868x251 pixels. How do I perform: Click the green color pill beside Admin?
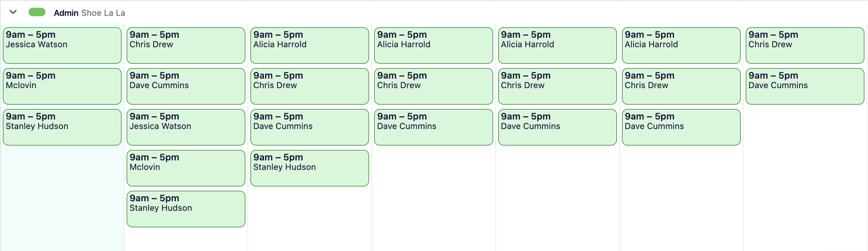[37, 12]
